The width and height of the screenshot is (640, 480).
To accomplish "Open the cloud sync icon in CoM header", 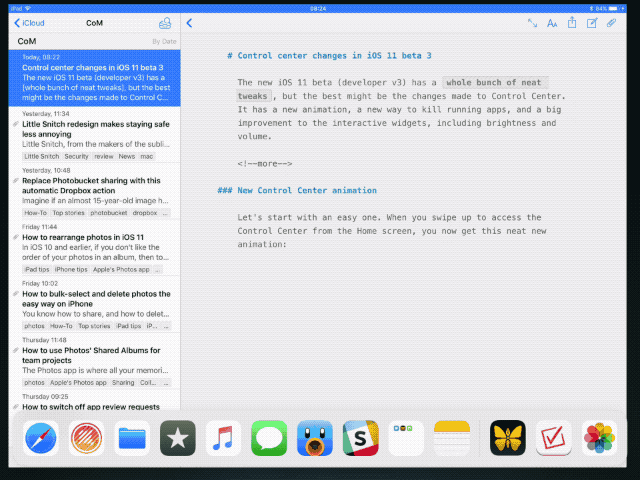I will coord(165,23).
